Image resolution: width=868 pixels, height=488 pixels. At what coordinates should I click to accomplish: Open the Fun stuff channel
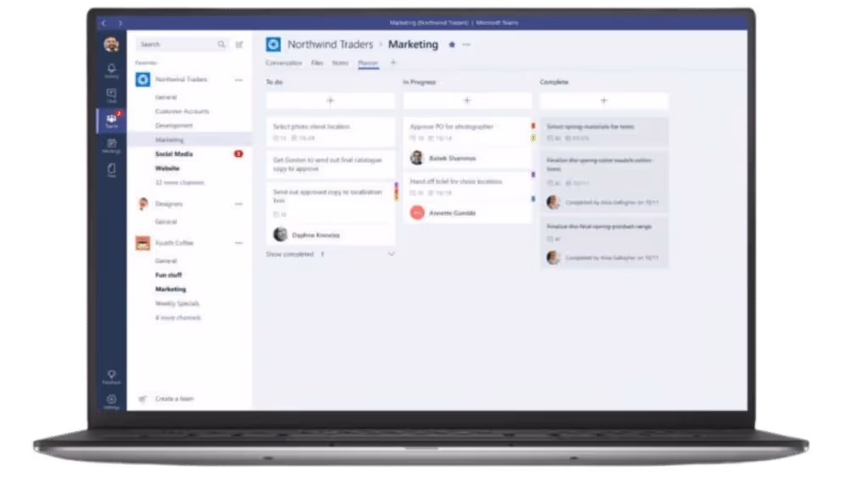click(169, 275)
